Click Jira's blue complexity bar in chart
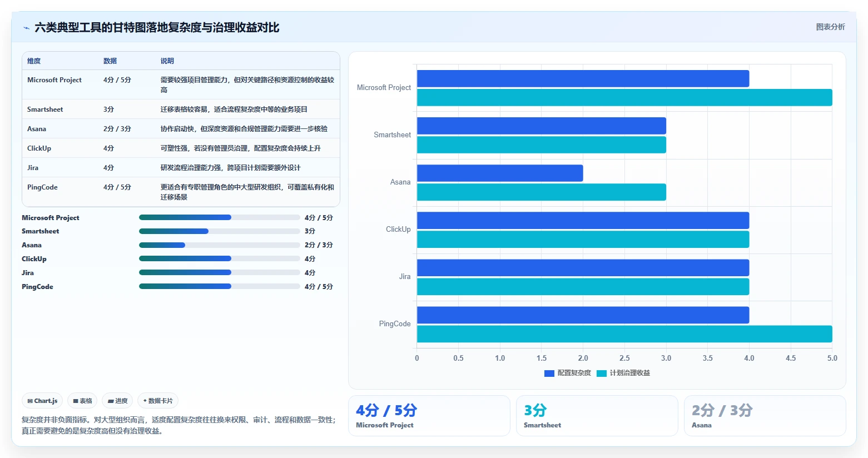Screen dimensions: 868x458 click(x=583, y=267)
